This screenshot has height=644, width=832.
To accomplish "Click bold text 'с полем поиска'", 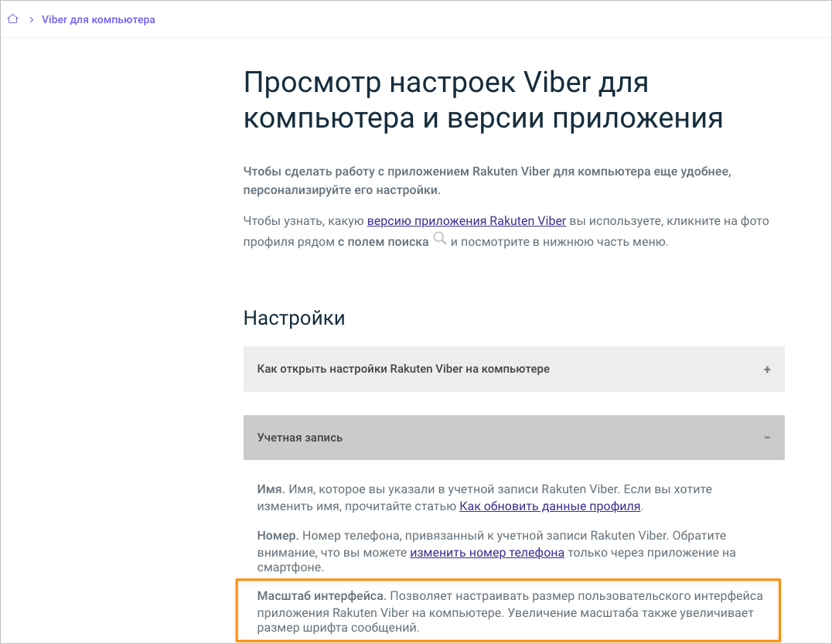I will coord(383,242).
